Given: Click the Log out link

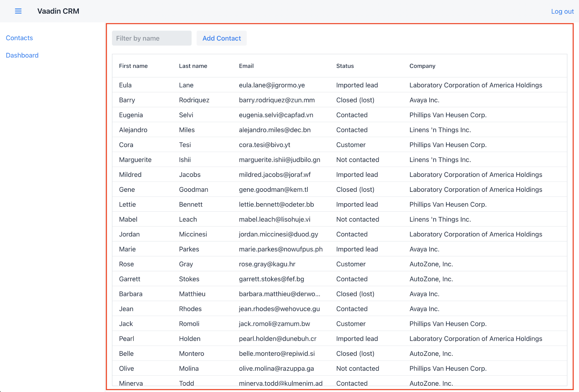Looking at the screenshot, I should click(562, 11).
